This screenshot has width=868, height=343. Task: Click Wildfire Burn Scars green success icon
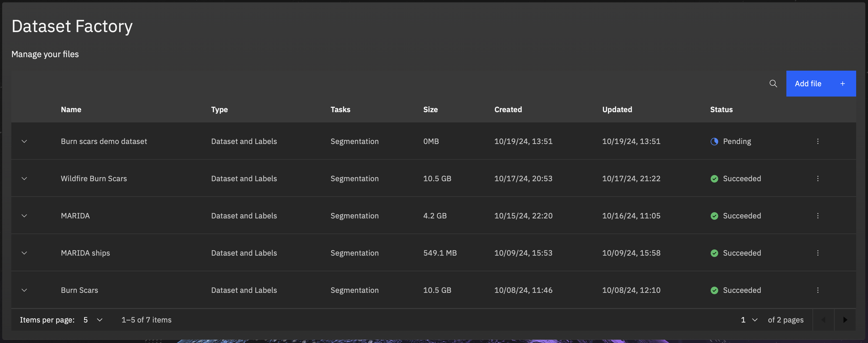tap(714, 179)
